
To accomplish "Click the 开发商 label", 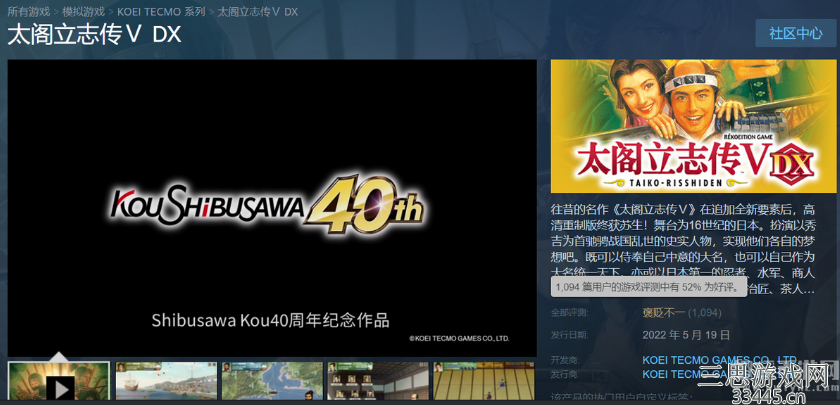I will tap(566, 359).
